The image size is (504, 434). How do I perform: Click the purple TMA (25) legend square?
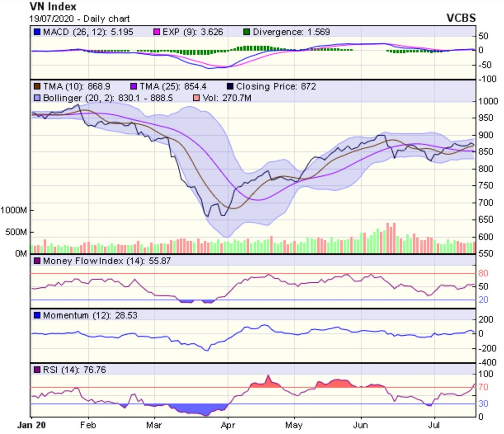[134, 87]
